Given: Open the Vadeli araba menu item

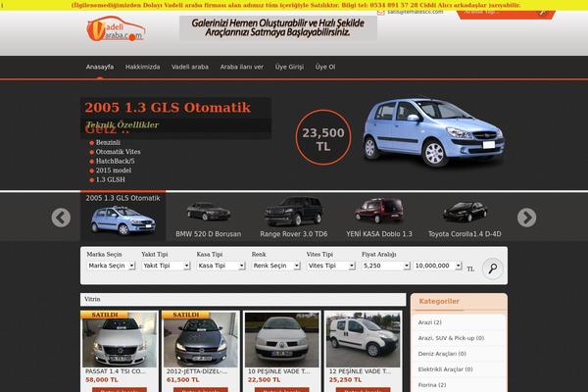Looking at the screenshot, I should point(190,67).
